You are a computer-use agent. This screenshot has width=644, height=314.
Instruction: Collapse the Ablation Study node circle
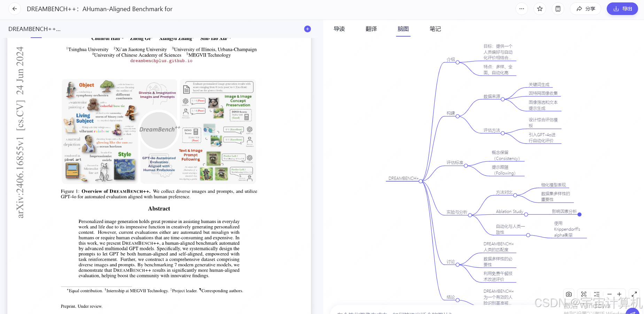pyautogui.click(x=526, y=214)
